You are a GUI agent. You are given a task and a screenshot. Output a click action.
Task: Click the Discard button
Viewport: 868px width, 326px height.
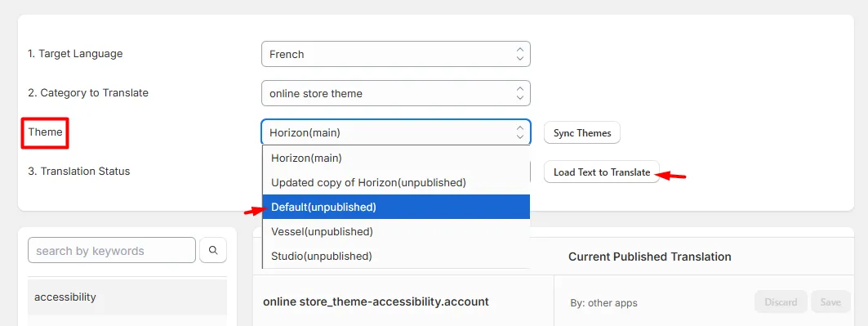781,302
